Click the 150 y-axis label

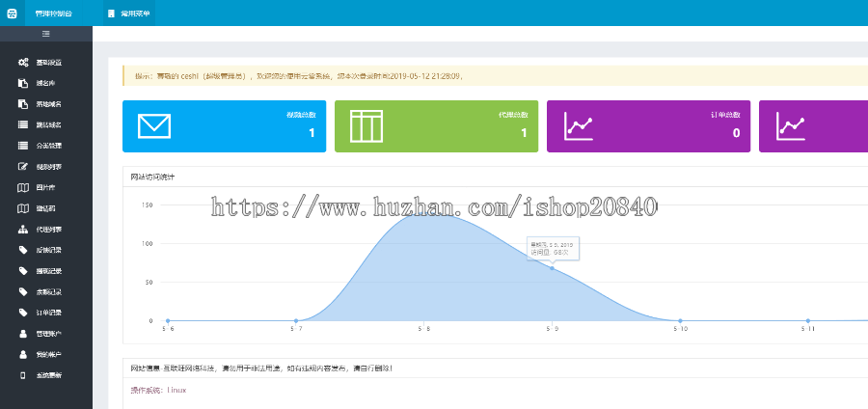tap(148, 205)
